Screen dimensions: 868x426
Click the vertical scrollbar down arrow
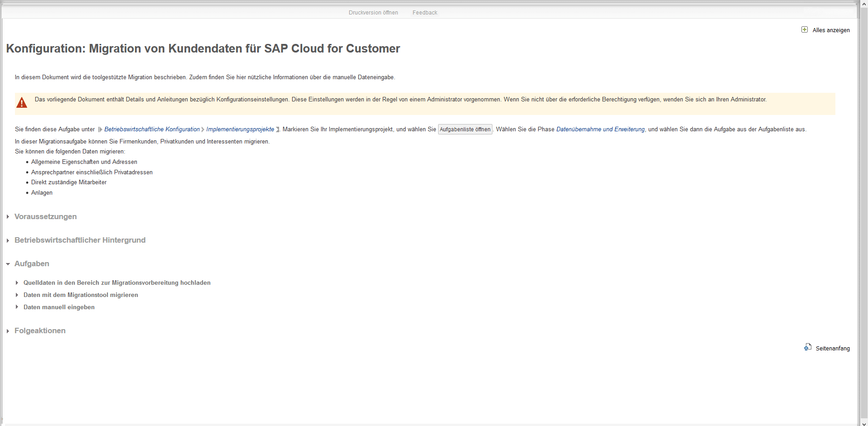(864, 424)
